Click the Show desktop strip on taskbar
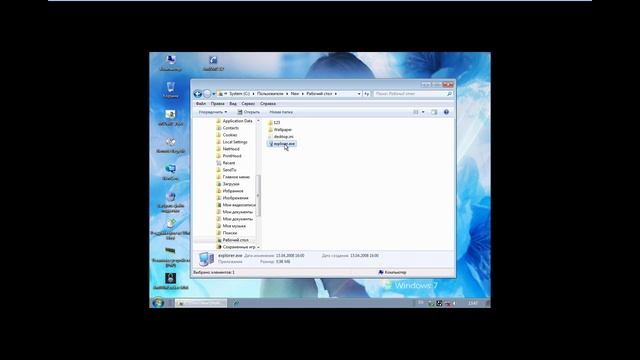 (487, 303)
